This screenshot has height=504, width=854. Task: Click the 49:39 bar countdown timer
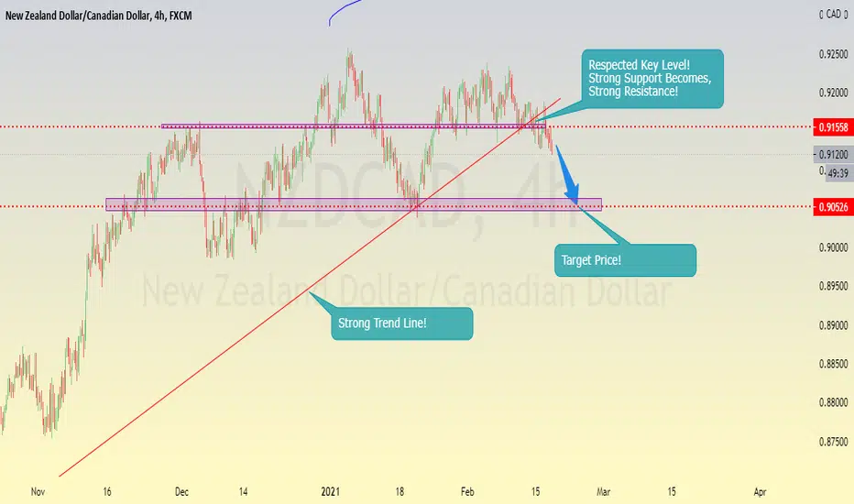[838, 174]
